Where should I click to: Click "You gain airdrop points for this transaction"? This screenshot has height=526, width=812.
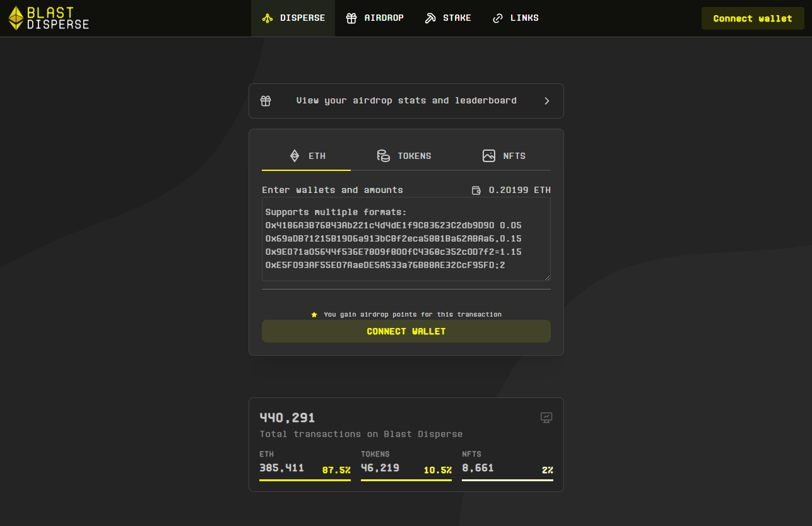coord(413,314)
